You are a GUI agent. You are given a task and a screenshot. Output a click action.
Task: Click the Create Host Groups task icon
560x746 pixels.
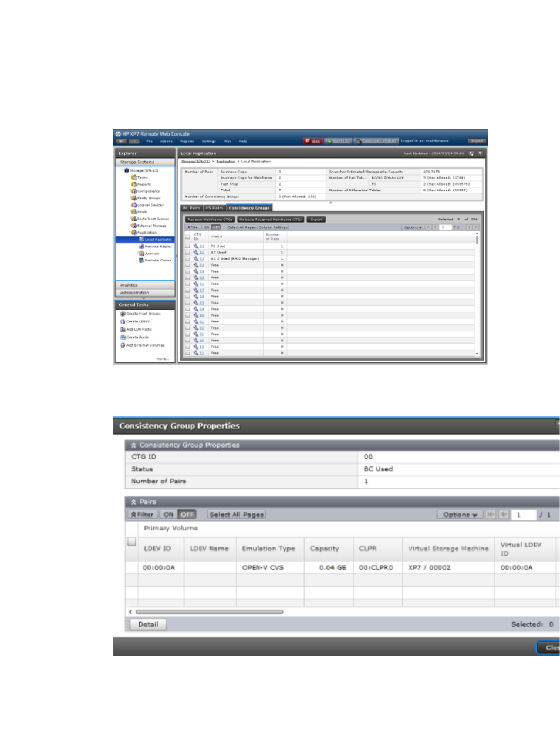point(123,314)
